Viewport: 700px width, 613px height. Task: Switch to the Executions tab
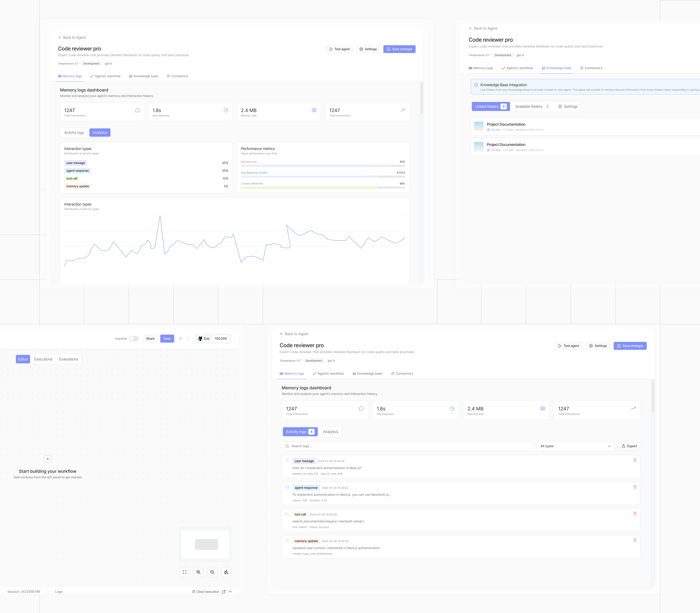click(x=43, y=359)
